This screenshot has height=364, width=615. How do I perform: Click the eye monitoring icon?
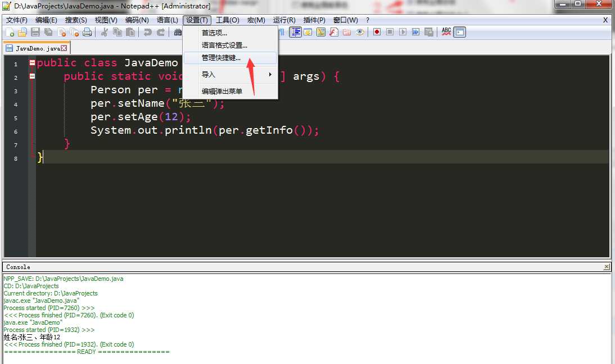point(360,32)
